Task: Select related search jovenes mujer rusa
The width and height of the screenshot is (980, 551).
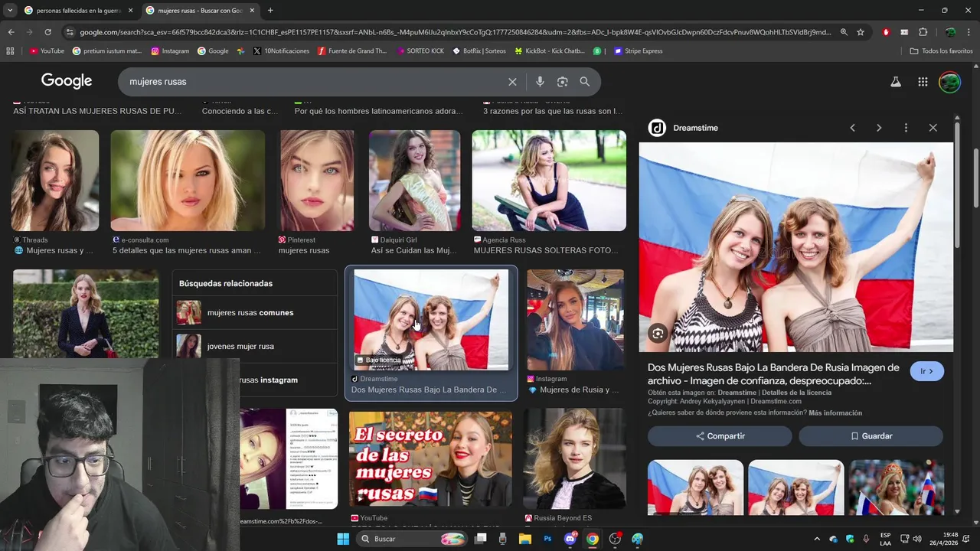Action: coord(255,346)
